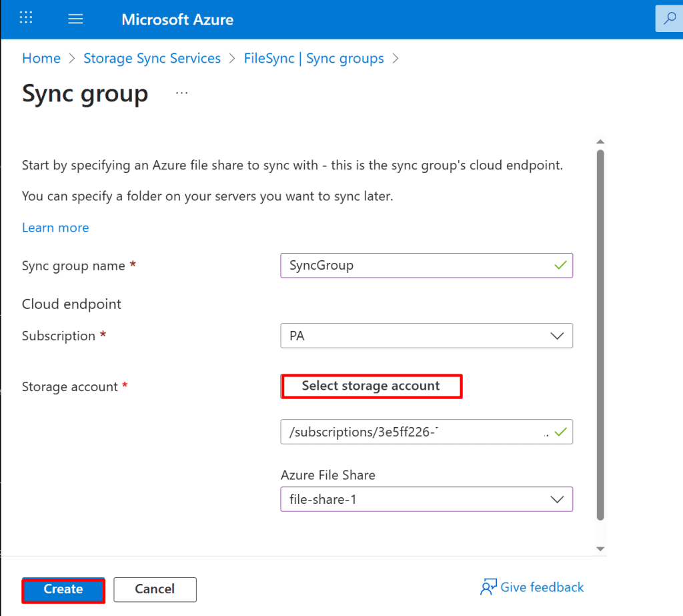The height and width of the screenshot is (616, 683).
Task: Click the search magnifier icon
Action: (x=670, y=19)
